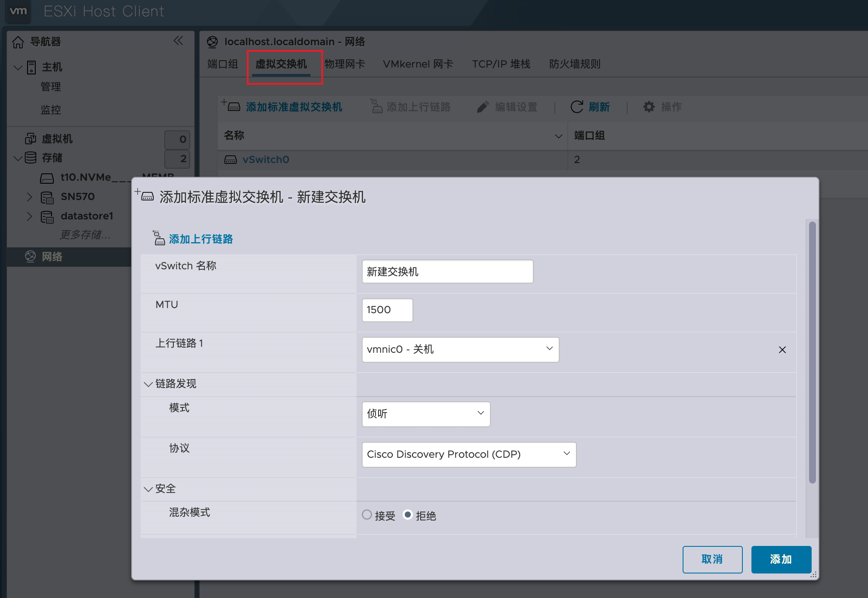Open the 协议 CDP protocol dropdown

[469, 454]
